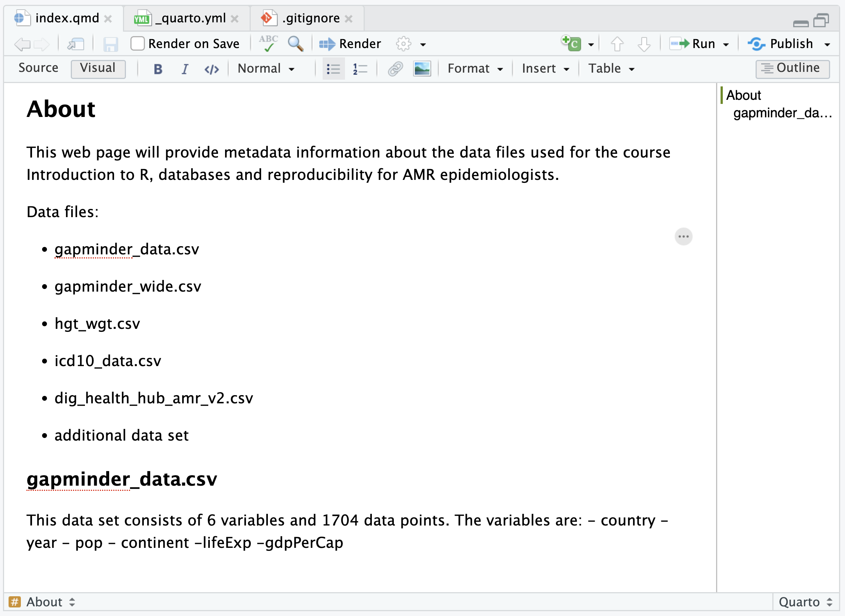The image size is (845, 616).
Task: Click gapminder_wide.csv list item
Action: coord(128,286)
